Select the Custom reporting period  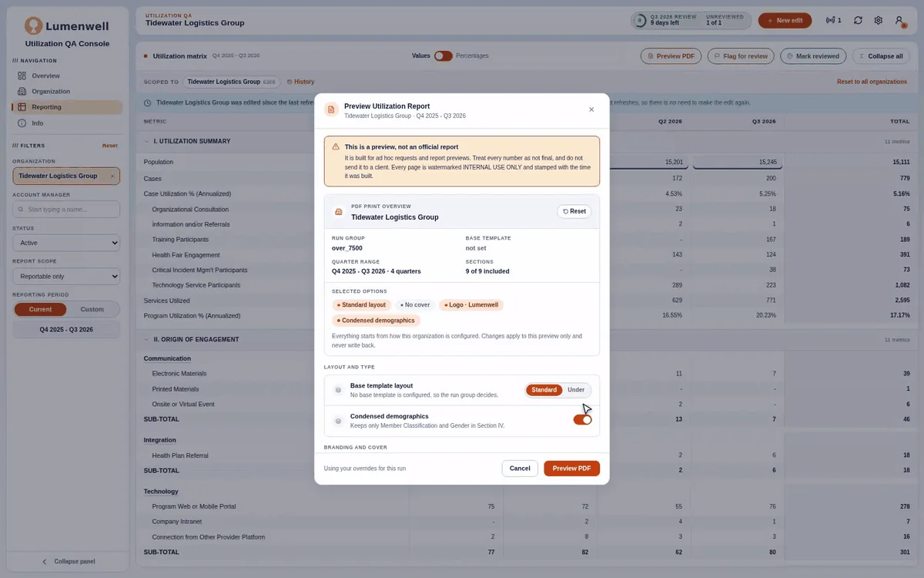pyautogui.click(x=92, y=309)
